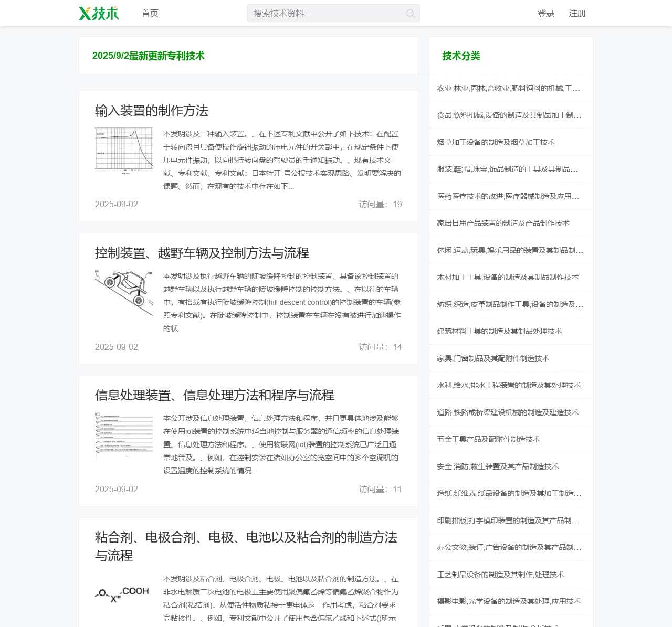Select 五金工具产品及配附件制造技术 category
The height and width of the screenshot is (627, 672).
pyautogui.click(x=488, y=439)
